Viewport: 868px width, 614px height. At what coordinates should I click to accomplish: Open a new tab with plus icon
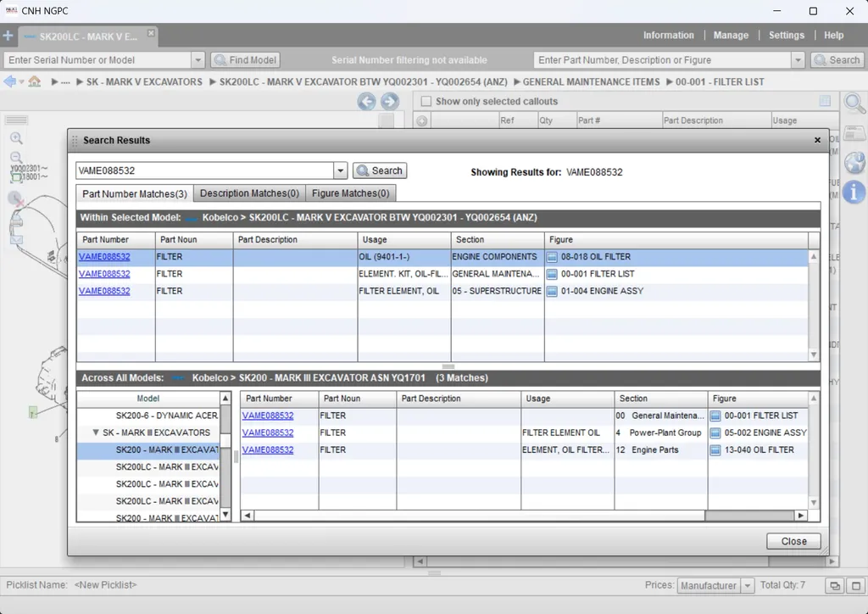click(x=8, y=36)
